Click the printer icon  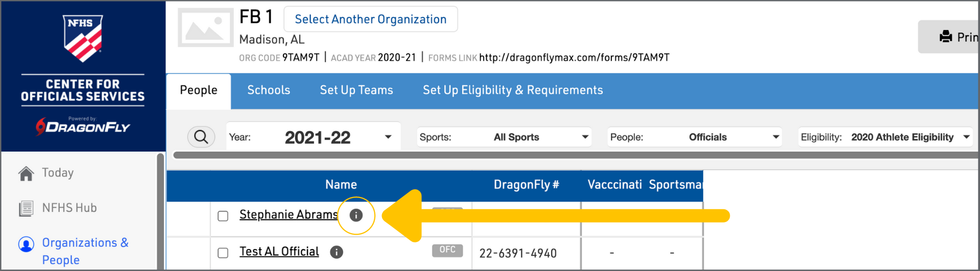[x=946, y=37]
